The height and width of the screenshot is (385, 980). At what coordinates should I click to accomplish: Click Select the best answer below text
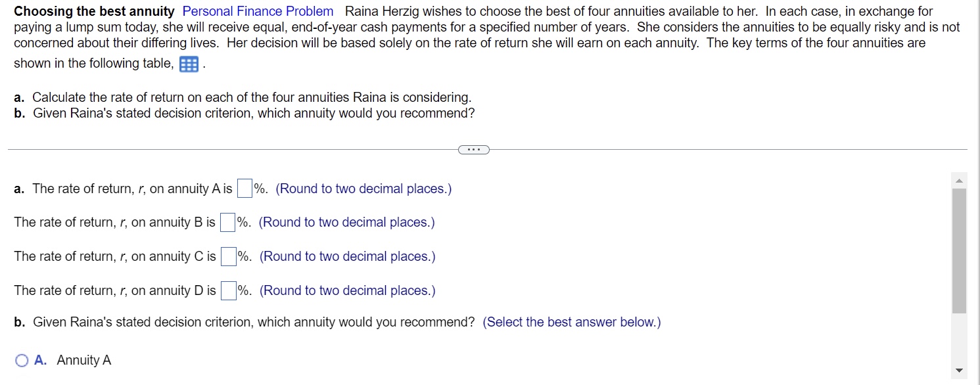[571, 322]
